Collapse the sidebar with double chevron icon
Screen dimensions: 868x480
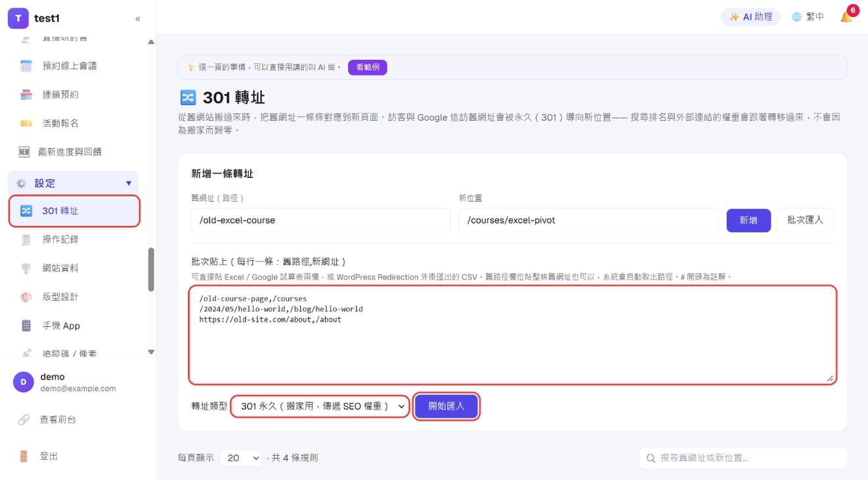click(137, 18)
